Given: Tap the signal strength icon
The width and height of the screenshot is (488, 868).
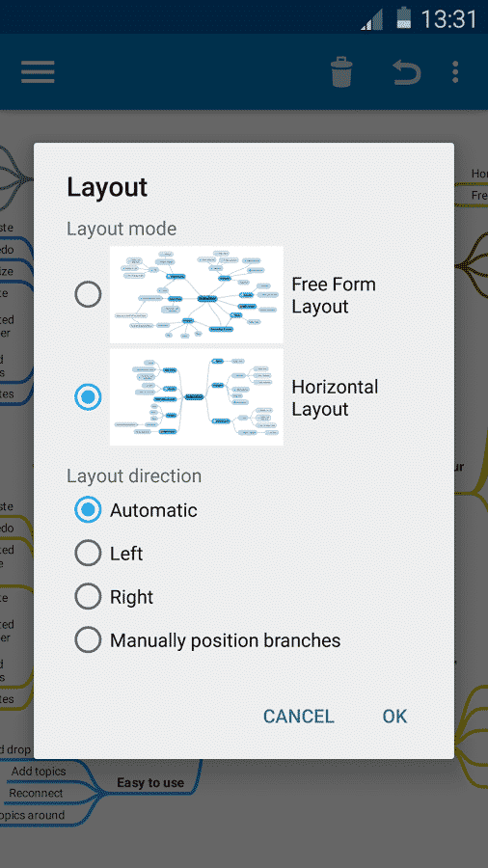Looking at the screenshot, I should [370, 20].
